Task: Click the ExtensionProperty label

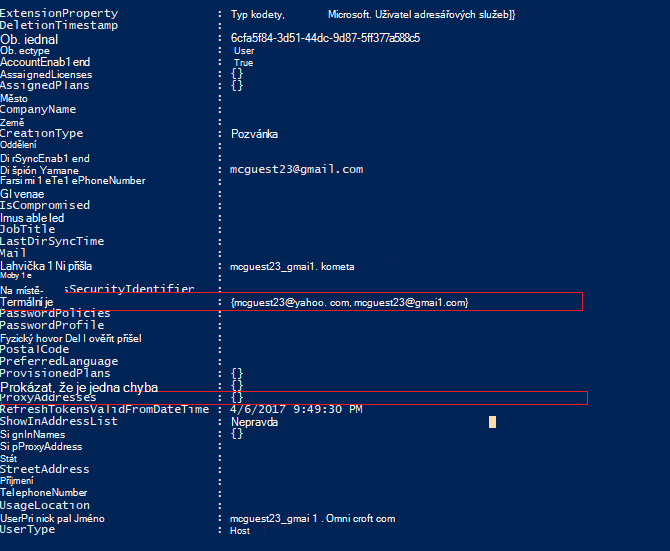Action: tap(59, 14)
